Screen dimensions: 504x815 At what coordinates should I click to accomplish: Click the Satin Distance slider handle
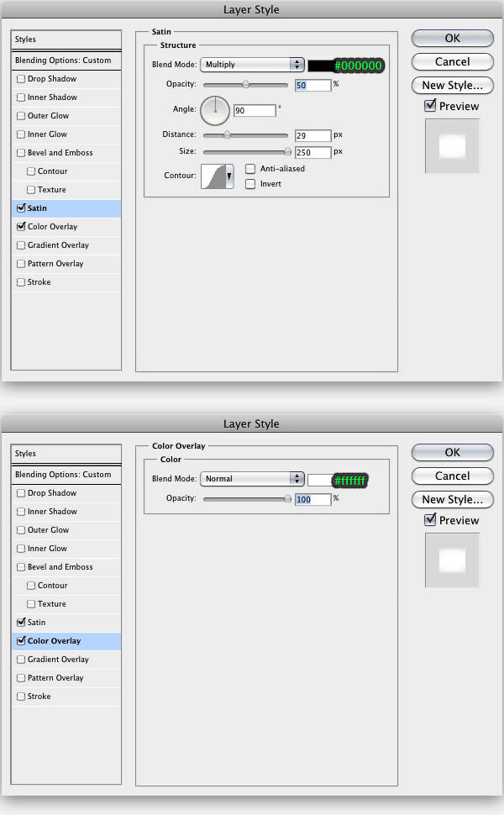click(x=227, y=135)
